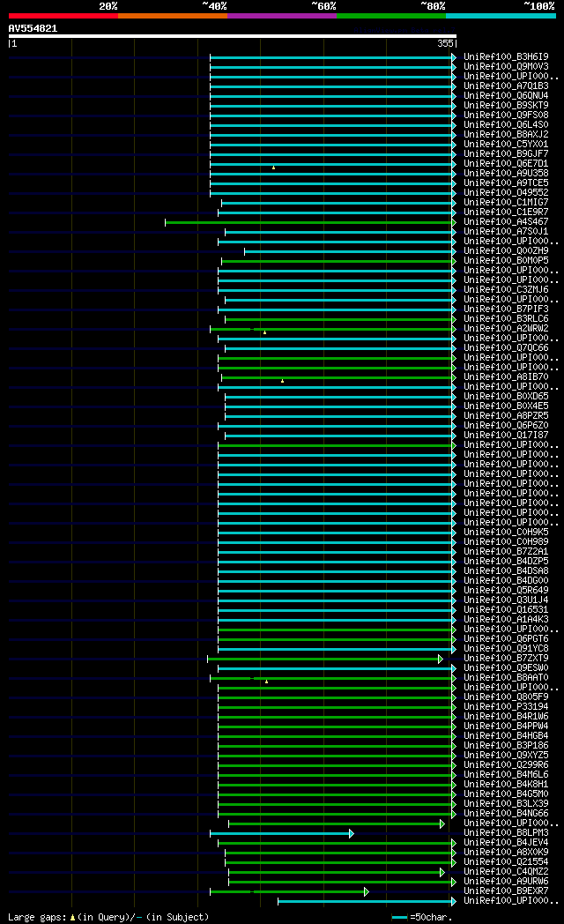Select the UniRef100_B4NG66 label

click(x=506, y=814)
